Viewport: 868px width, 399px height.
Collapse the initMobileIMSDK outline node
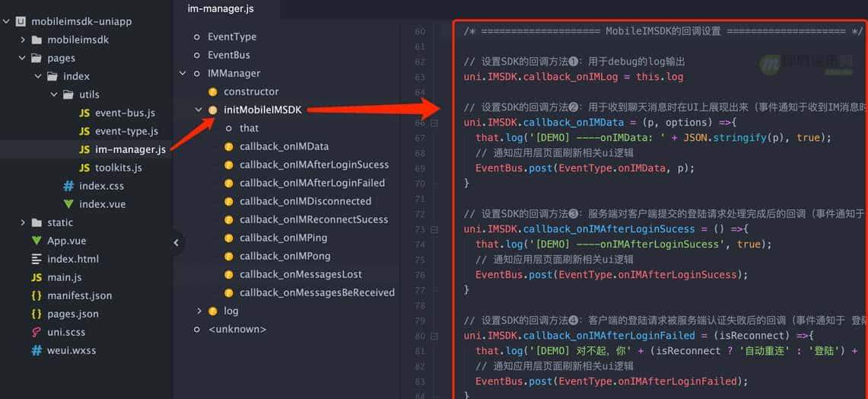click(x=199, y=110)
